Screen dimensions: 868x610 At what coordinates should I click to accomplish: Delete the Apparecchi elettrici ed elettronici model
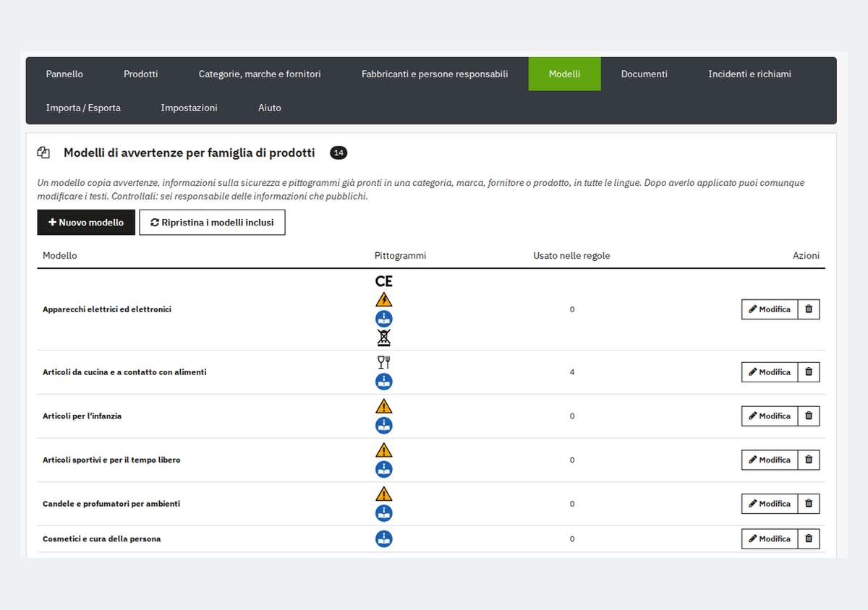pyautogui.click(x=809, y=309)
